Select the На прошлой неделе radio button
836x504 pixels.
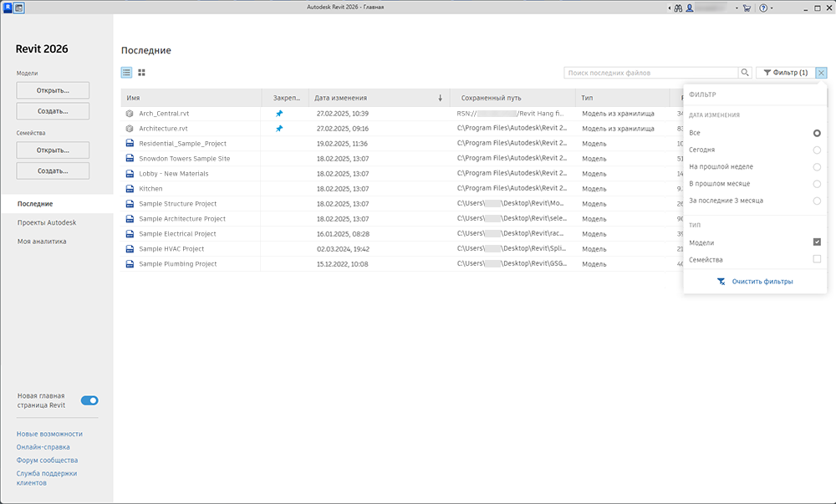click(817, 167)
